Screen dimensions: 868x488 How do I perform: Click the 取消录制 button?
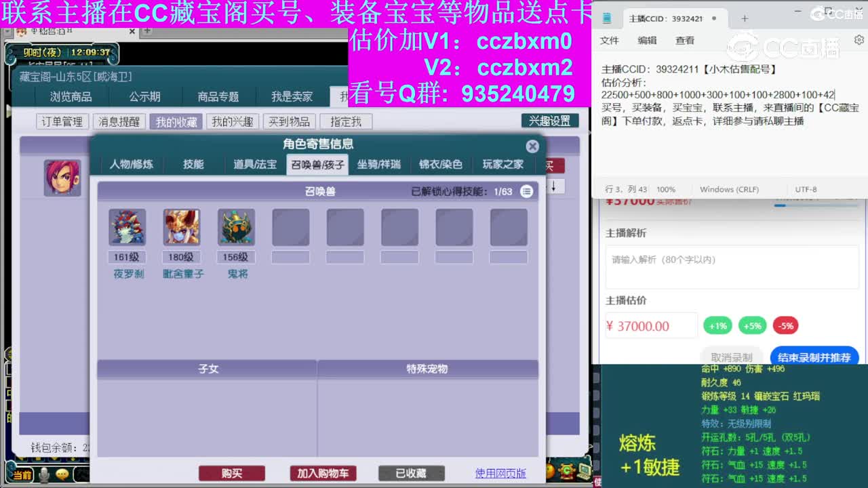click(731, 357)
